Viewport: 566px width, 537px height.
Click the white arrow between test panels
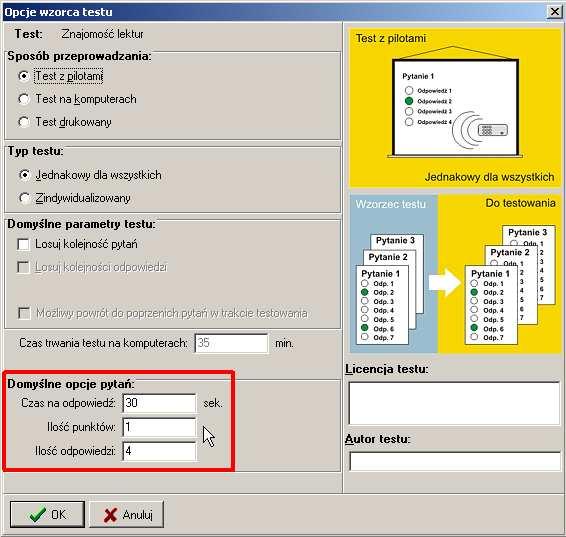click(445, 283)
